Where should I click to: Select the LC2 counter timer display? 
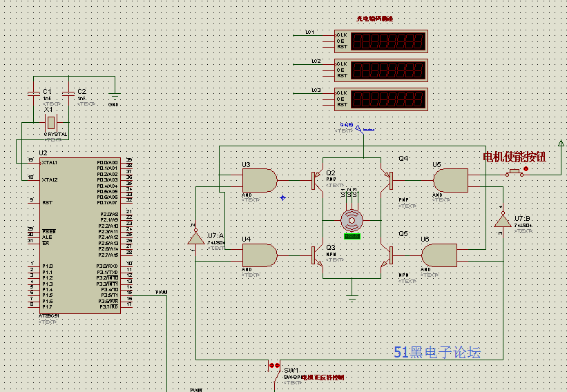(381, 70)
